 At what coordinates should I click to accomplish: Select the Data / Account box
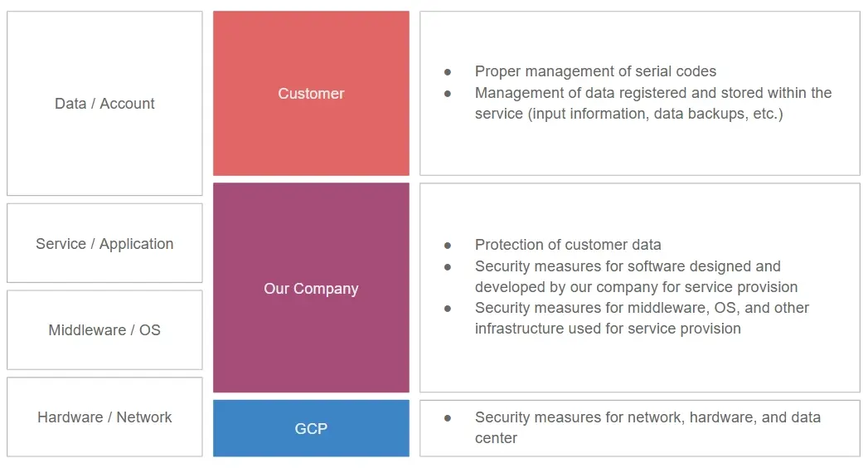pos(104,104)
